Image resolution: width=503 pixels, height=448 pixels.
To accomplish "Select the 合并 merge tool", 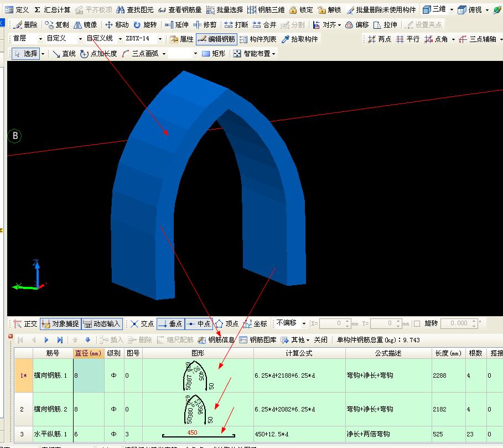I will click(265, 24).
